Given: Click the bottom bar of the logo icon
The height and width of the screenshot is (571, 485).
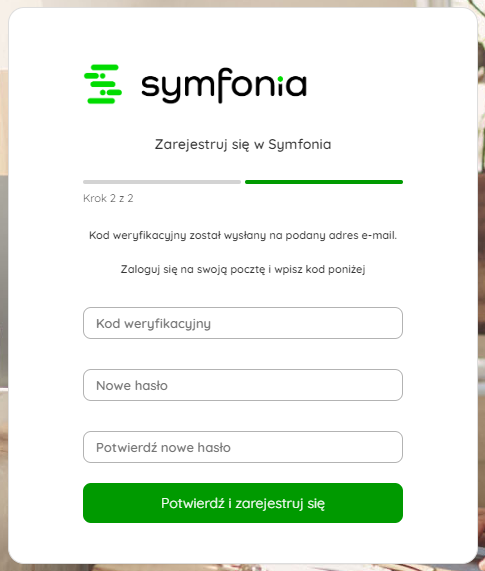Looking at the screenshot, I should click(101, 101).
